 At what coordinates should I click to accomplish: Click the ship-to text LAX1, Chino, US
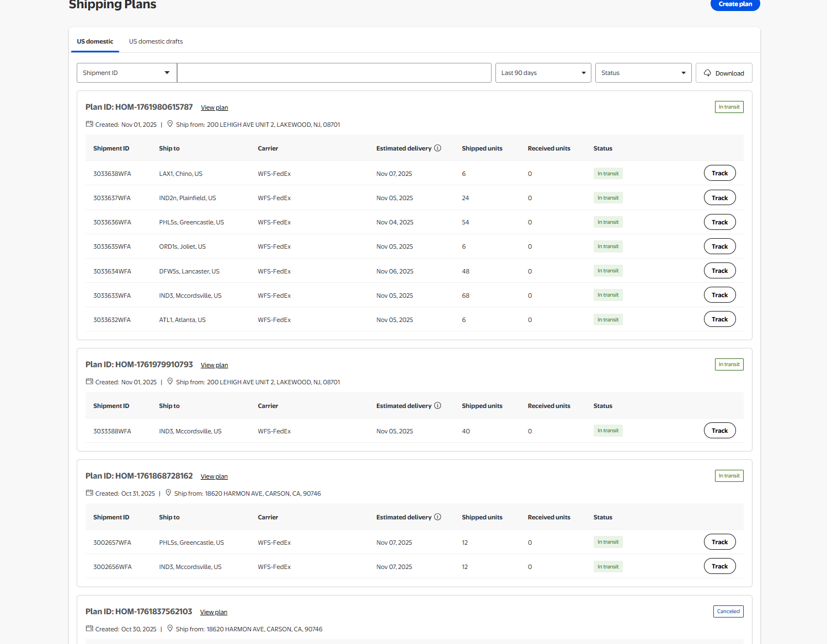(x=180, y=174)
